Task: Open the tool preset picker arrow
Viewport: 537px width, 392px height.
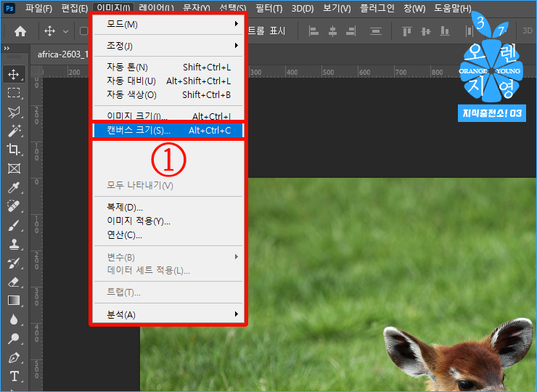Action: (65, 31)
